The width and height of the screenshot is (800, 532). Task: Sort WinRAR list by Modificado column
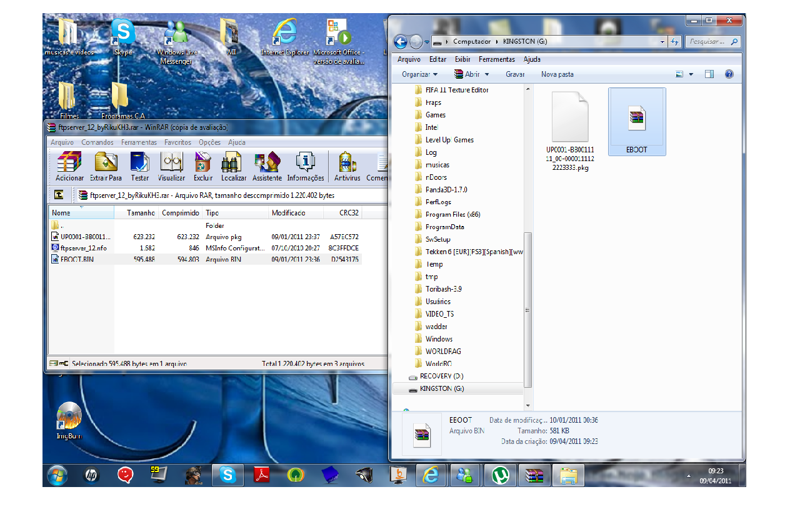[296, 213]
